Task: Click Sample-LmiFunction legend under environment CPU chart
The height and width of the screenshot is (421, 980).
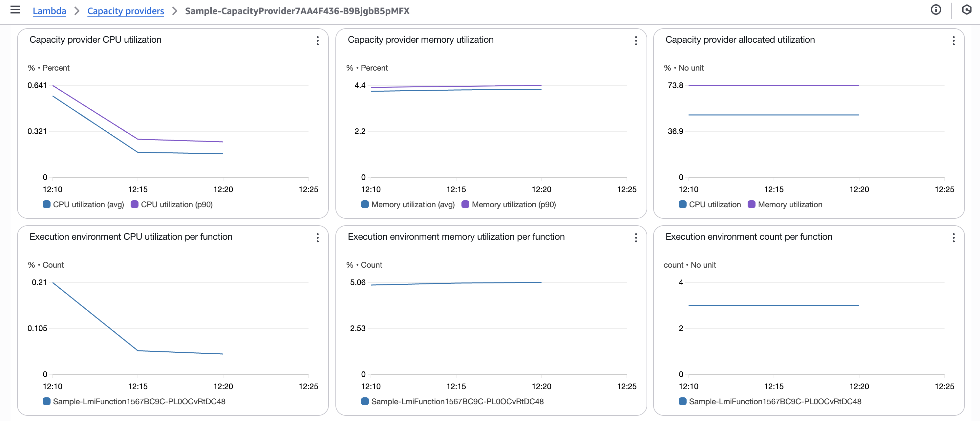Action: (x=134, y=401)
